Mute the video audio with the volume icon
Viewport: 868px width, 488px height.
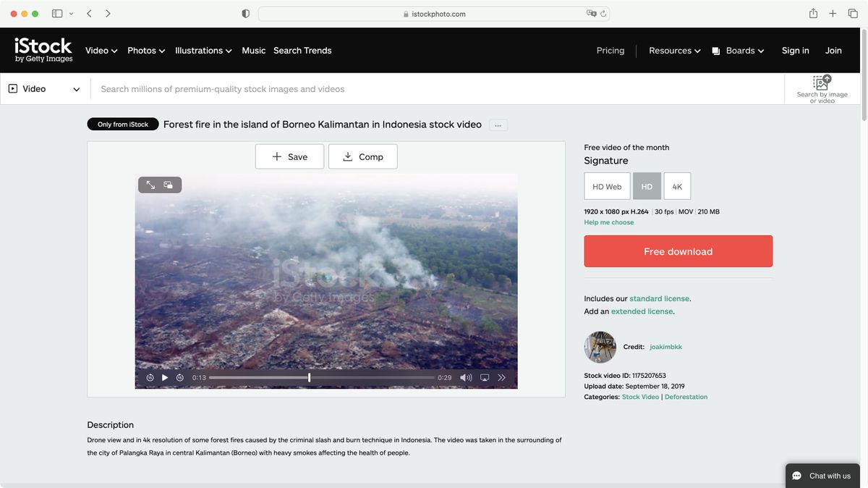(465, 377)
